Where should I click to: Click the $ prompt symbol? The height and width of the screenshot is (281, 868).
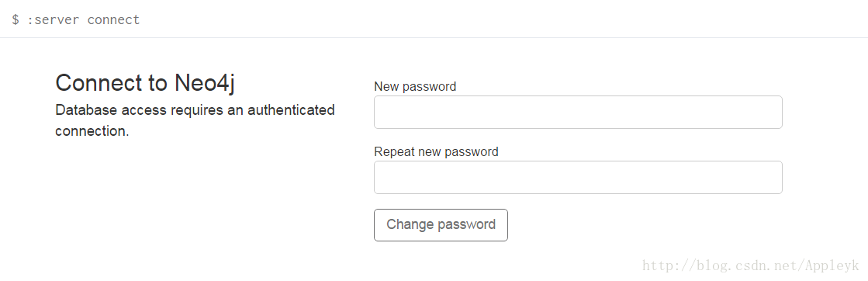click(x=15, y=20)
